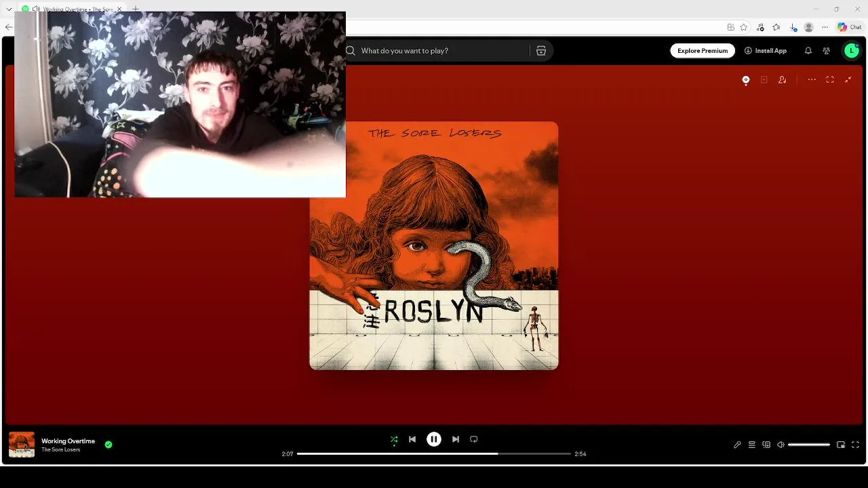Screen dimensions: 868x488
Task: Open the Browse icon next to search
Action: 541,51
